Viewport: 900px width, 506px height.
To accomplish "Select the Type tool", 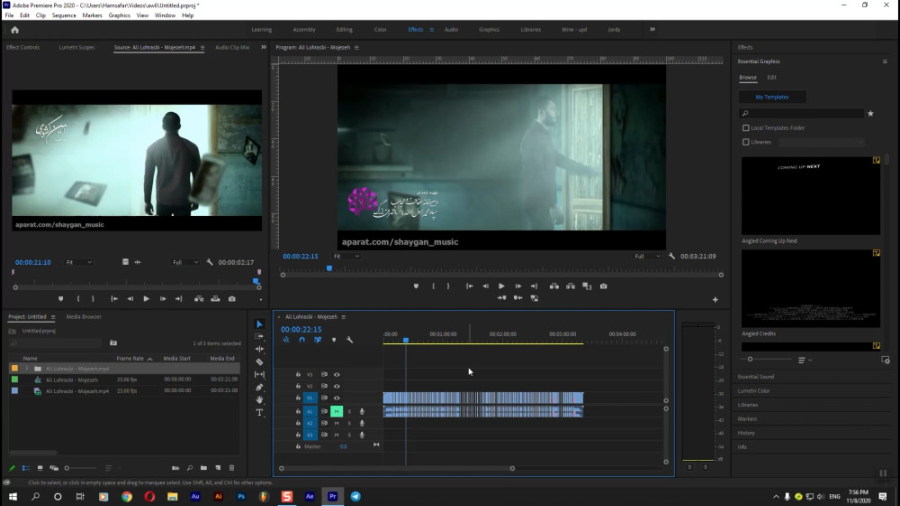I will [x=259, y=412].
